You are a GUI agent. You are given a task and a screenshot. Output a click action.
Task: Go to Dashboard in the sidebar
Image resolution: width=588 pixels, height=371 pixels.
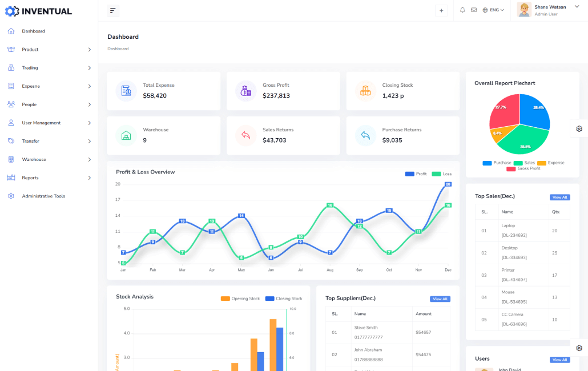coord(33,31)
